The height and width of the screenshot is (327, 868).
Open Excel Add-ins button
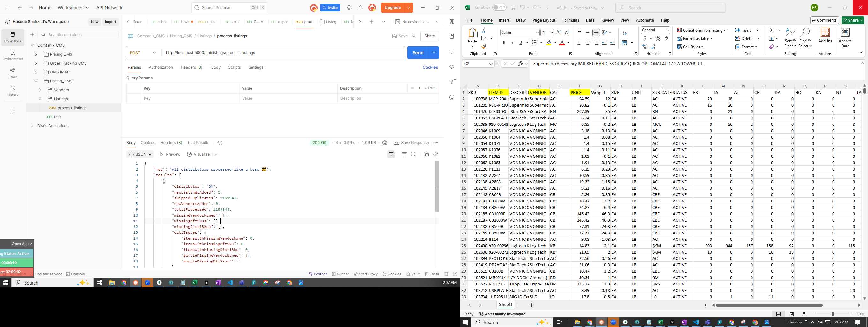(825, 35)
